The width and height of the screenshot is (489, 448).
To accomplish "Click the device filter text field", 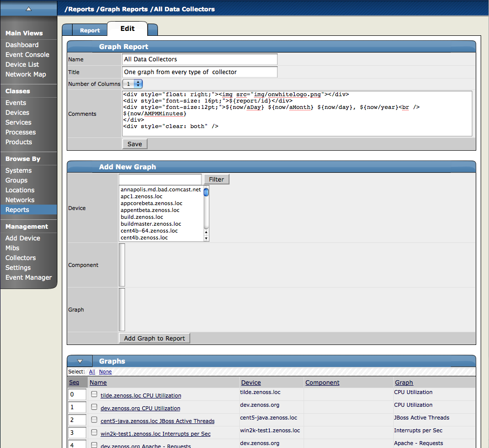I will (160, 179).
